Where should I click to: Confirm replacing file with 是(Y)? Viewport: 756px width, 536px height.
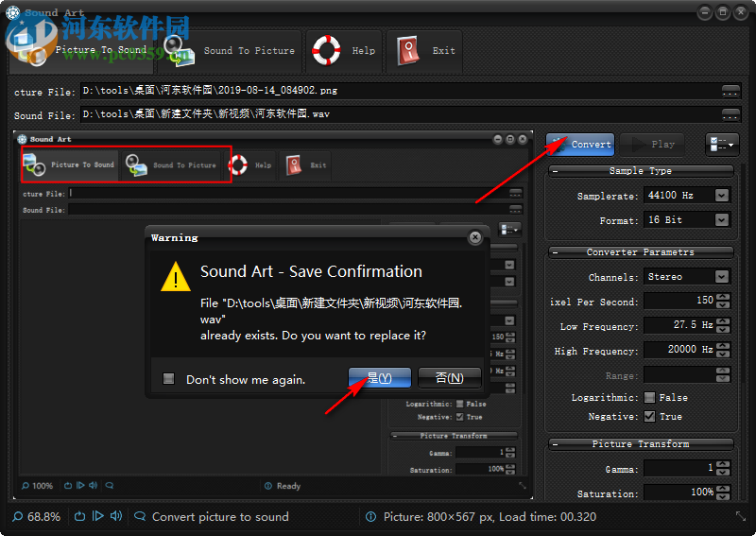click(x=380, y=378)
